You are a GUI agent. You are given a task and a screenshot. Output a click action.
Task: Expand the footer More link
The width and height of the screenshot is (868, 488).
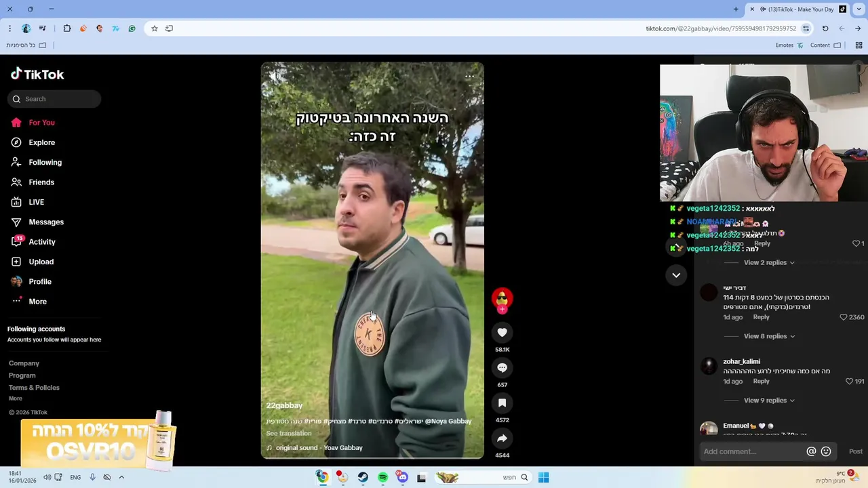[16, 399]
